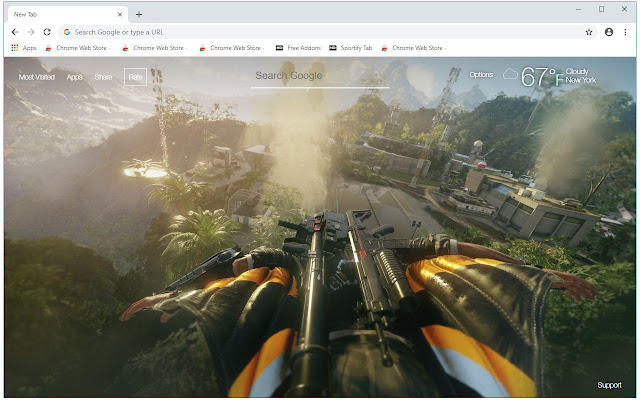Click the Search Google field on page
Screen dimensions: 640x400
(x=320, y=77)
